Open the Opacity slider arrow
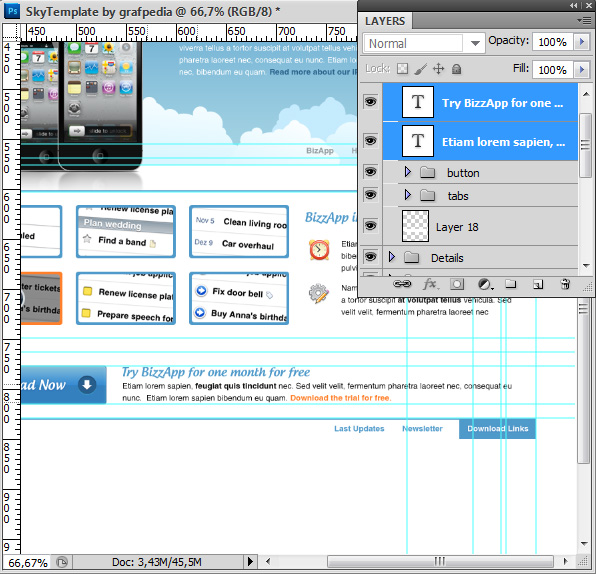Viewport: 596px width, 574px height. click(x=582, y=42)
